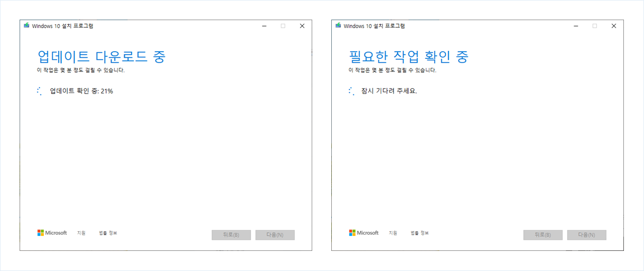The image size is (644, 271).
Task: Click the heading '필요한 작업 확인 중'
Action: tap(409, 56)
